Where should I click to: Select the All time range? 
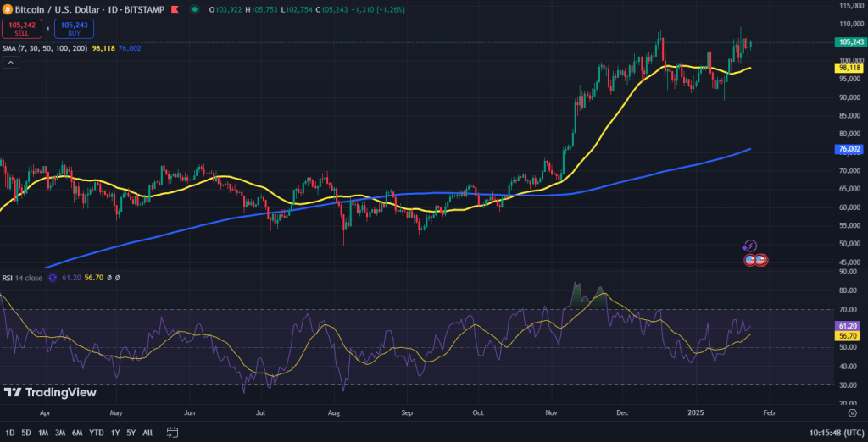(147, 433)
